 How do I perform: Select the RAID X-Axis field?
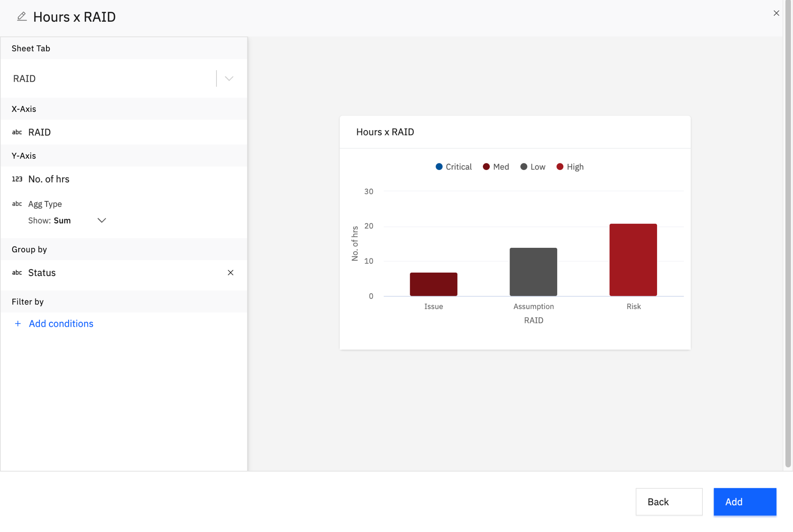point(39,132)
